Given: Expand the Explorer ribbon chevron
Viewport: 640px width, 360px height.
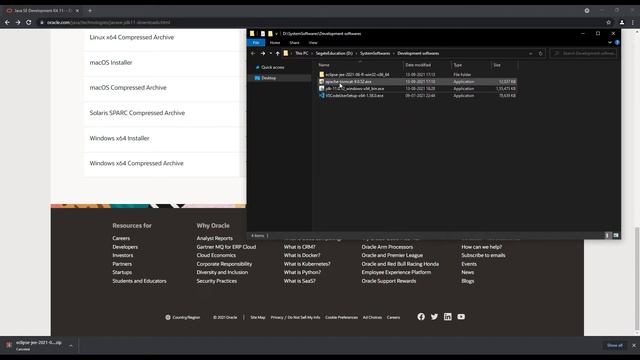Looking at the screenshot, I should (x=610, y=42).
